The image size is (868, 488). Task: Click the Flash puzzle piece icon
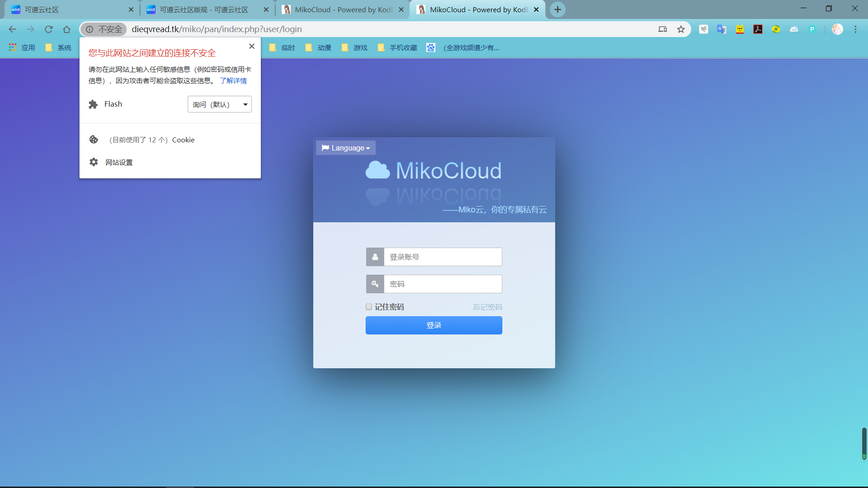pos(93,104)
